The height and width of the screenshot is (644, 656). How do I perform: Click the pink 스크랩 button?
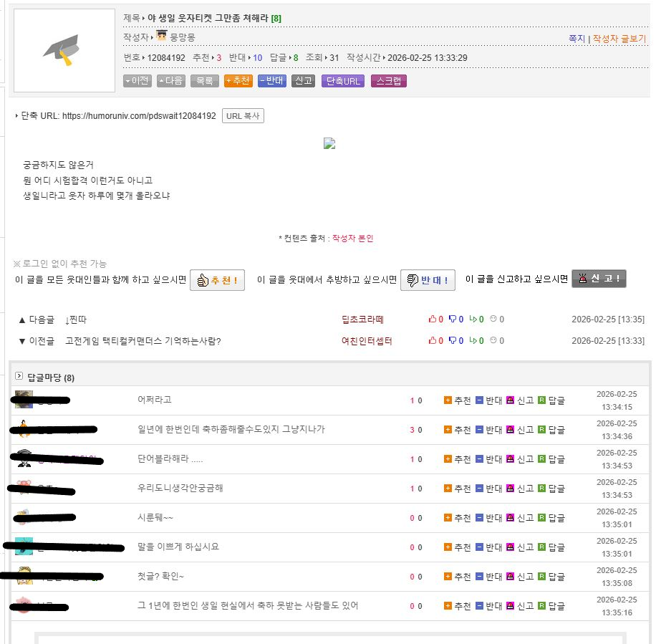(389, 81)
